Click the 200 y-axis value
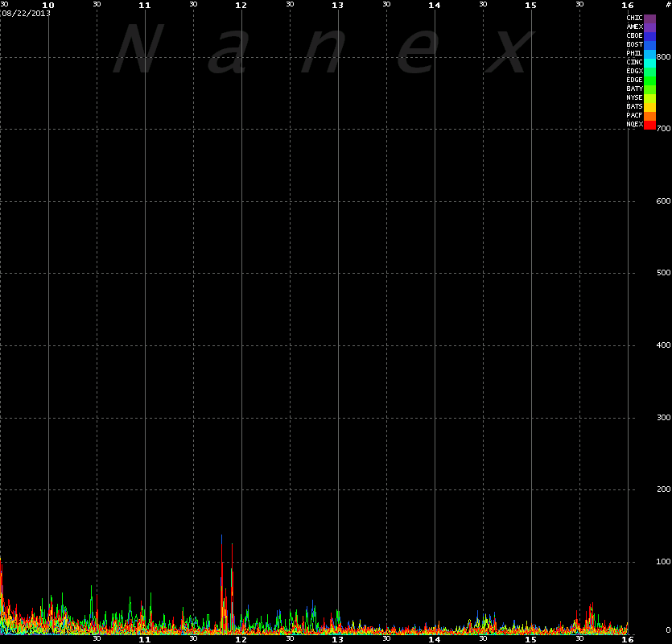The image size is (672, 644). tap(663, 489)
